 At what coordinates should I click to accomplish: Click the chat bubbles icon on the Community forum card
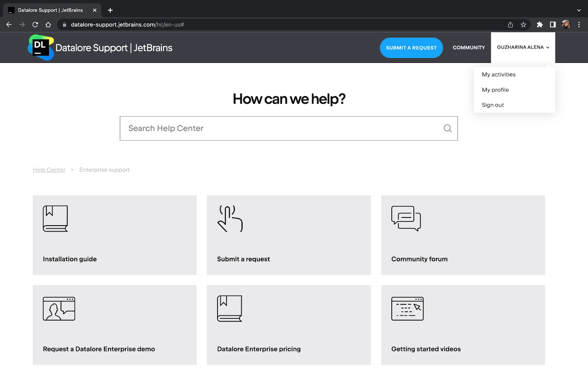pos(406,219)
